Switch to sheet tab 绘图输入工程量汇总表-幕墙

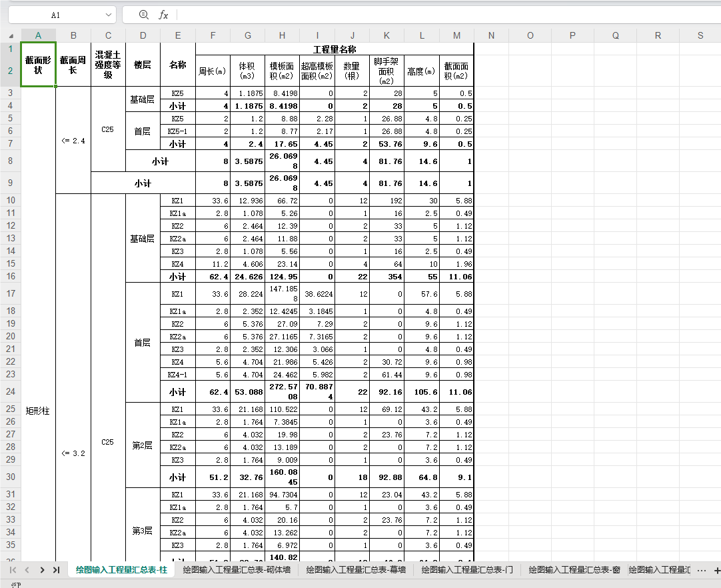pos(356,570)
